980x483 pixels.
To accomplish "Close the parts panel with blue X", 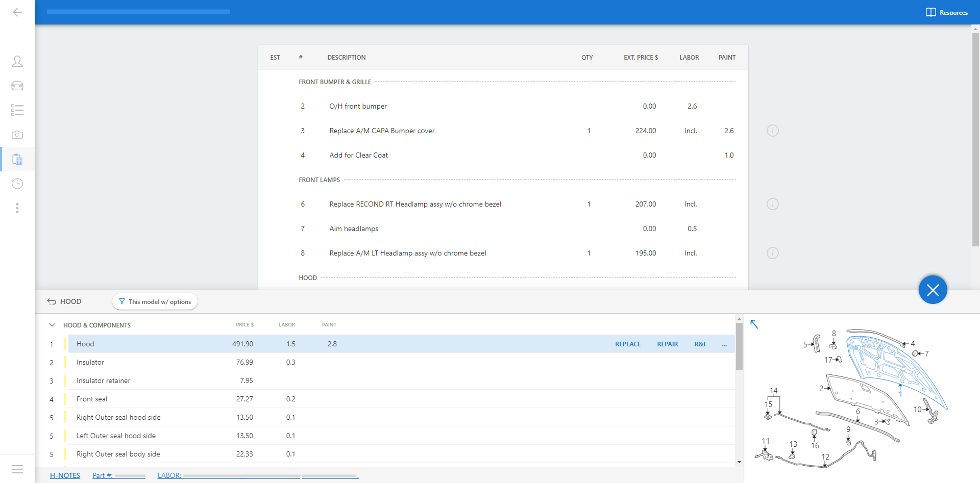I will click(x=932, y=290).
